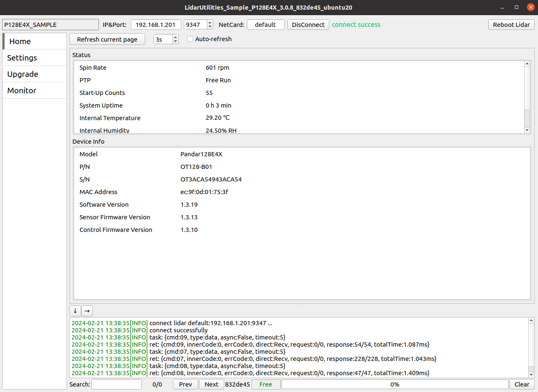The height and width of the screenshot is (392, 538).
Task: Click the Internal Humidity label
Action: tap(104, 131)
